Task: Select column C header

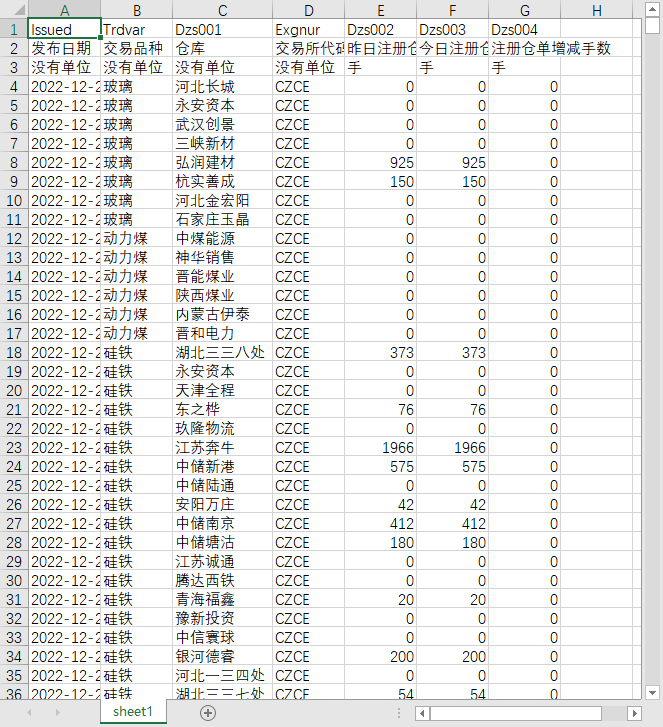Action: tap(223, 10)
